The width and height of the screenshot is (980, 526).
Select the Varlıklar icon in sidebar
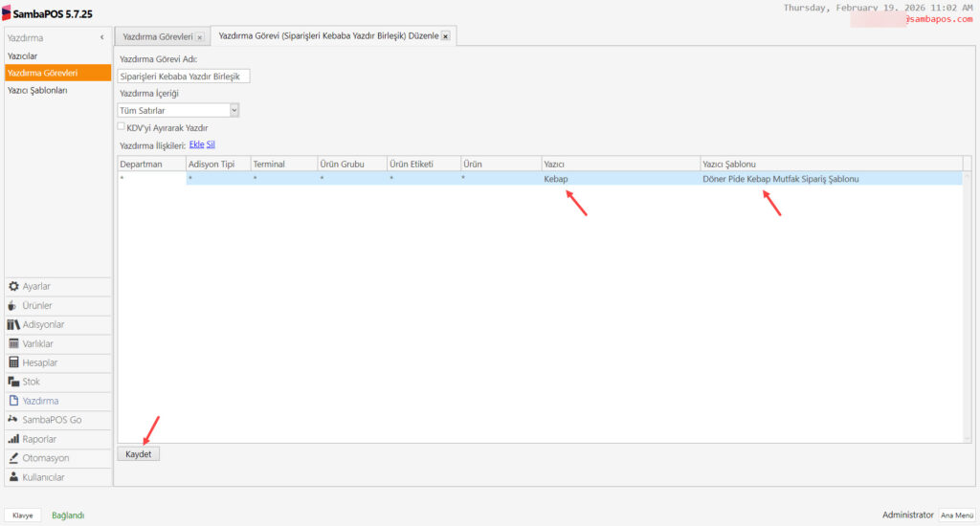(13, 343)
